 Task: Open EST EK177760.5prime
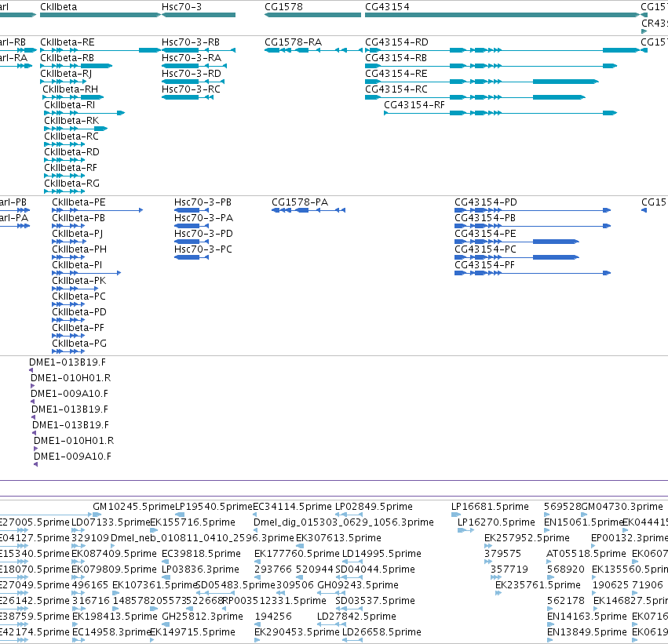(x=297, y=554)
